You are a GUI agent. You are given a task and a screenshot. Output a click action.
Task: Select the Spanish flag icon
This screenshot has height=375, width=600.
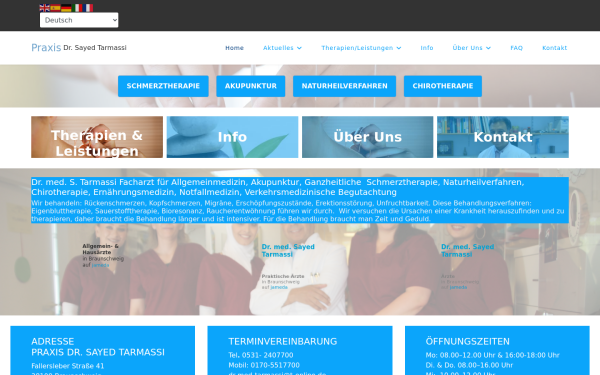[x=55, y=8]
